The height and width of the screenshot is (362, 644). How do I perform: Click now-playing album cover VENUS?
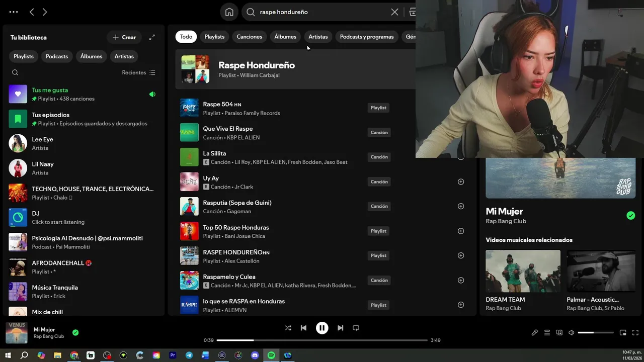pos(16,333)
